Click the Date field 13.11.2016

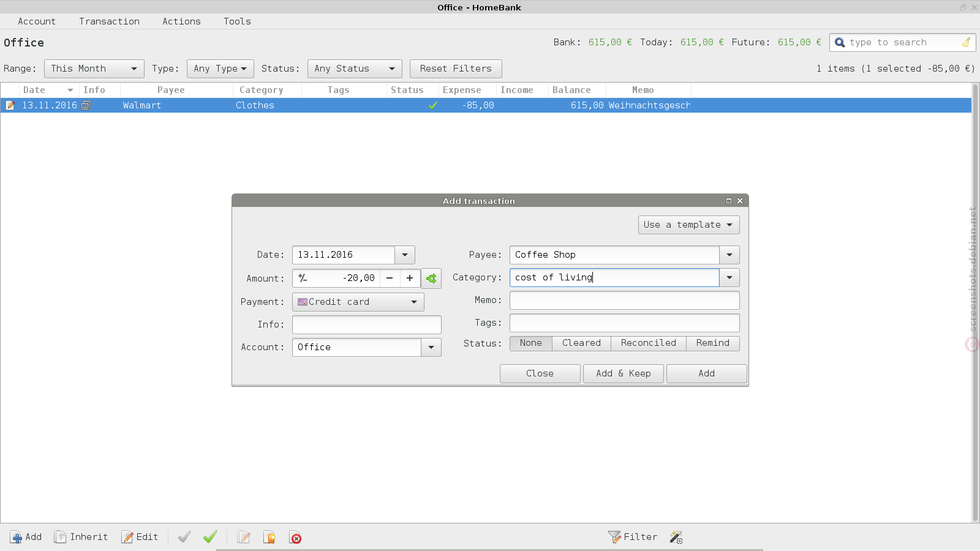(344, 255)
